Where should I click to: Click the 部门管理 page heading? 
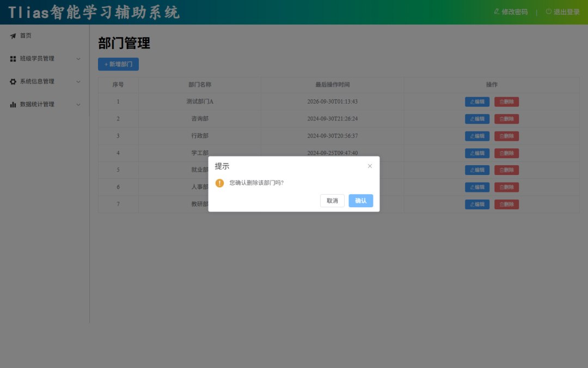tap(124, 43)
